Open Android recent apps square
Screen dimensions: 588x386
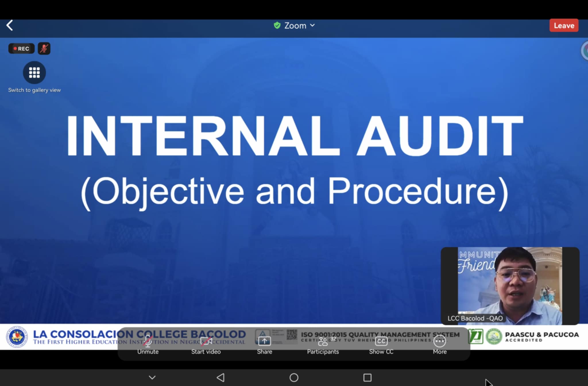(367, 377)
